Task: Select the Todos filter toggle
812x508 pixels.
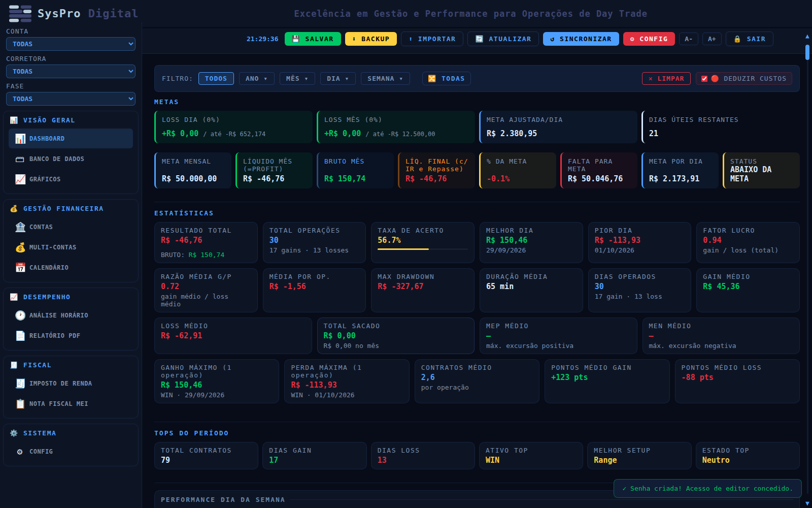Action: (x=216, y=79)
